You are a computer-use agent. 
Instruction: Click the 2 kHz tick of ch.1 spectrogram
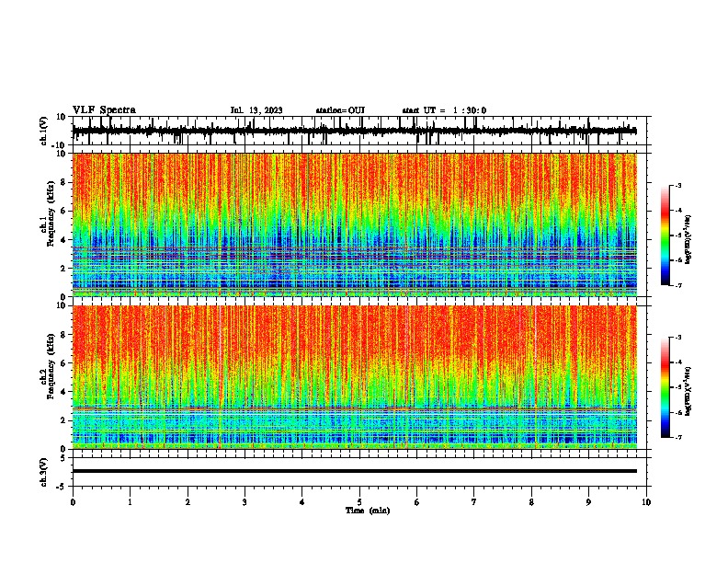tap(64, 268)
